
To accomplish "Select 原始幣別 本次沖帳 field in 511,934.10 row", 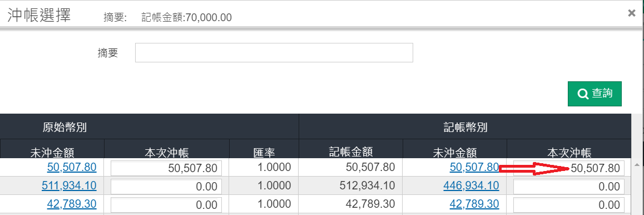I will (x=166, y=186).
